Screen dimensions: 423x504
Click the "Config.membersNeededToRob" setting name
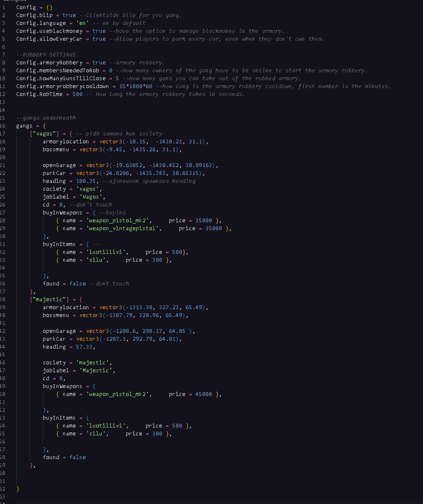pyautogui.click(x=58, y=71)
